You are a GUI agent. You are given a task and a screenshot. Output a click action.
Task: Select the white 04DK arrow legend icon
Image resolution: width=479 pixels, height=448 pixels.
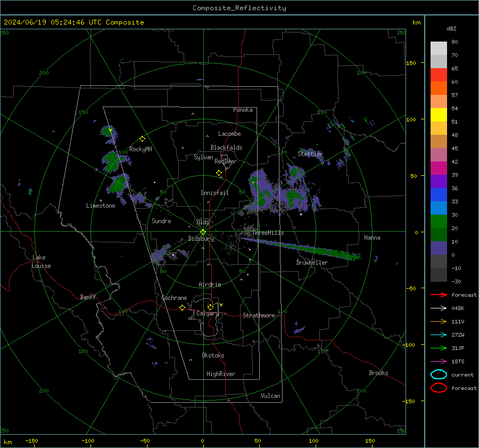pos(439,308)
